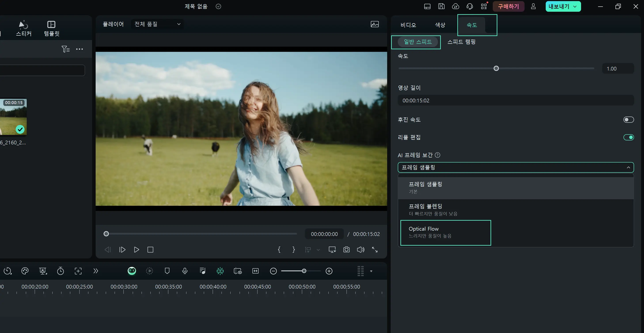
Task: Click the duration field 00:00:15:02
Action: tap(516, 100)
